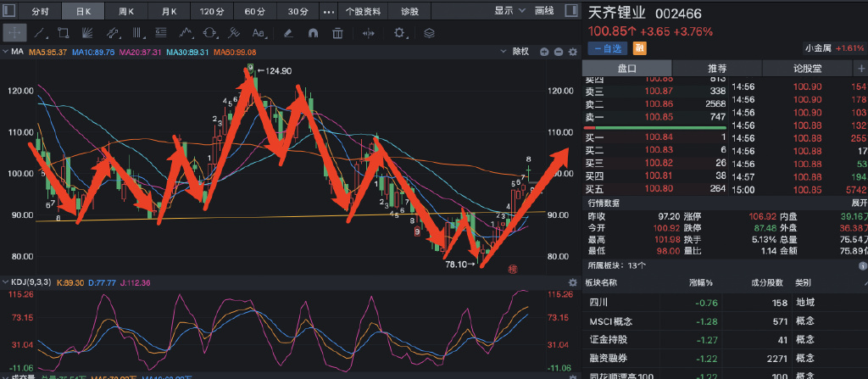Switch to 周K weekly chart
This screenshot has height=379, width=868.
coord(127,11)
